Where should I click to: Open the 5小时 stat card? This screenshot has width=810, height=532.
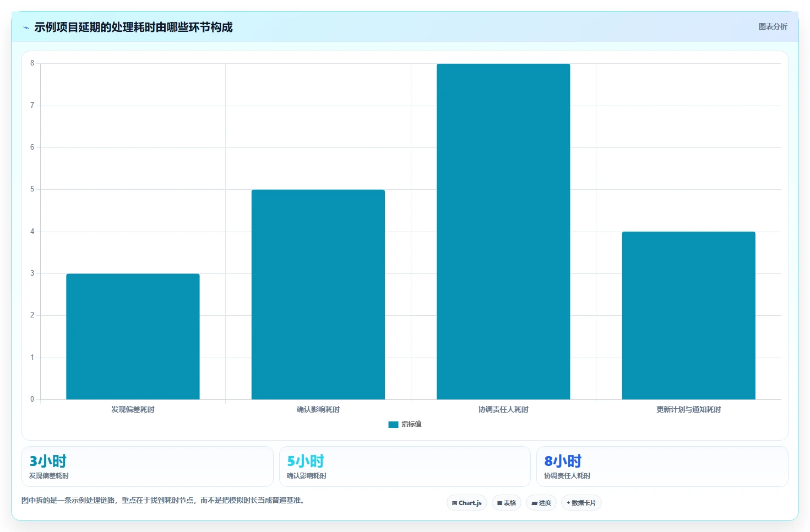coord(405,467)
